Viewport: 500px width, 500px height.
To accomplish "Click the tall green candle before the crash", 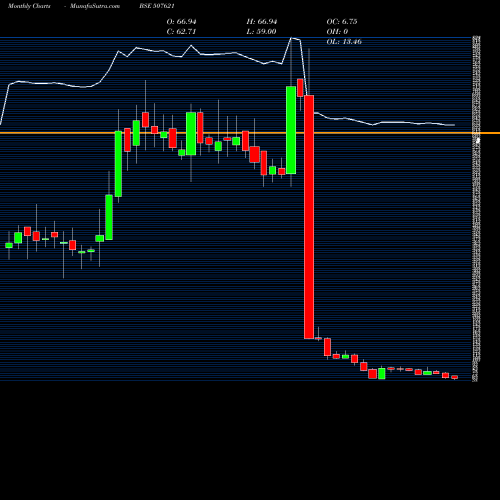I will click(x=291, y=130).
